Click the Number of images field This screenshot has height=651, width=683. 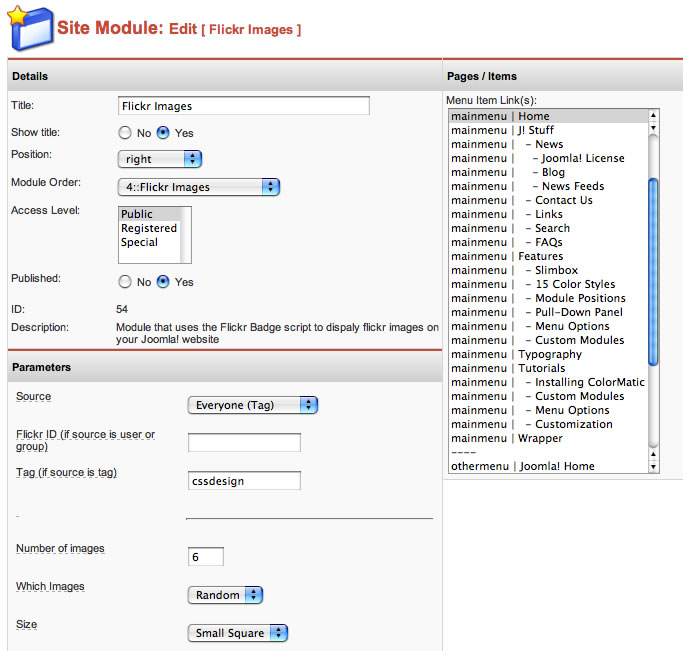pyautogui.click(x=206, y=557)
